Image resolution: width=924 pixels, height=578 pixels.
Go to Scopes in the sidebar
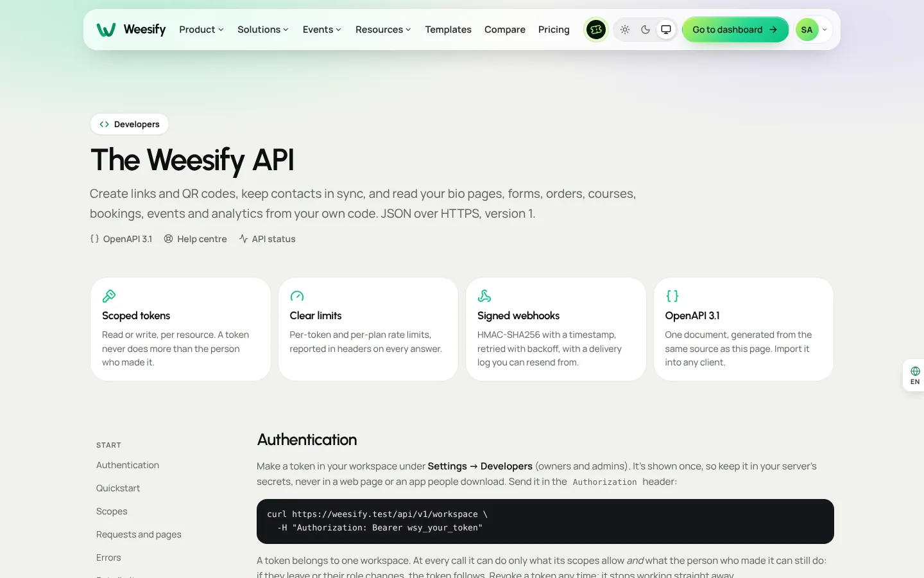pyautogui.click(x=112, y=511)
